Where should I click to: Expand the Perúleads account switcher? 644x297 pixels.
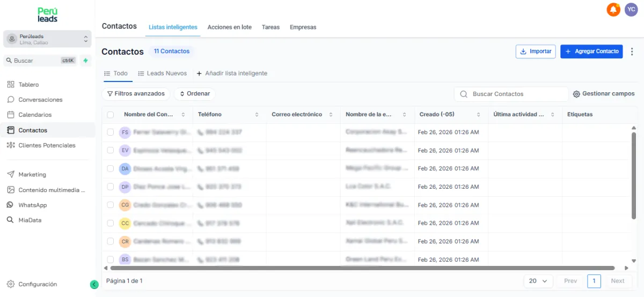(47, 39)
